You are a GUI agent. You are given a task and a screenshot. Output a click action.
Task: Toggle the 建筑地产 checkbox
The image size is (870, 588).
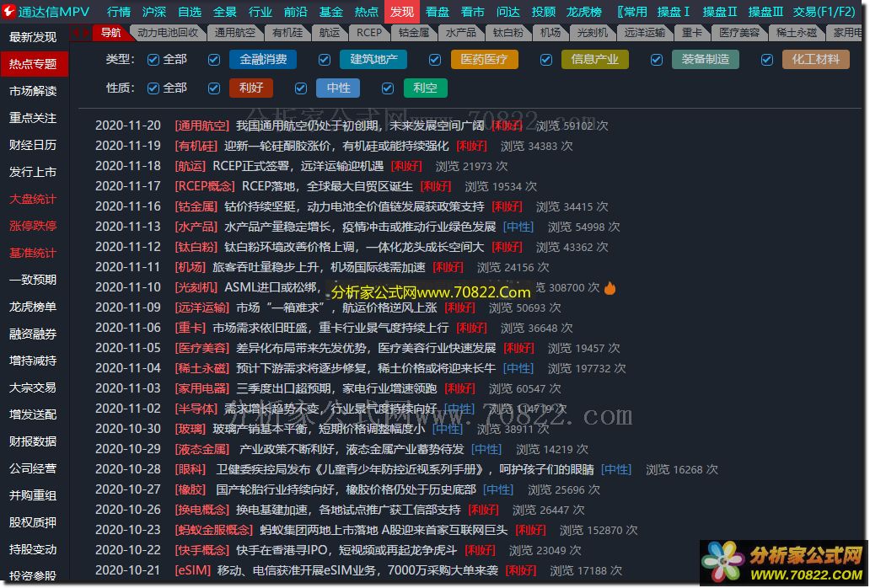pyautogui.click(x=325, y=59)
